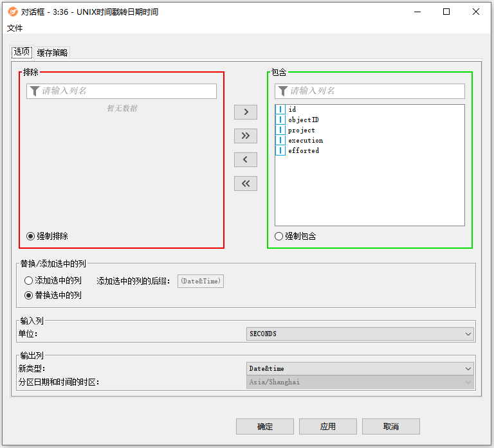The image size is (494, 448).
Task: Click the filter icon in the 包含 search box
Action: point(282,91)
